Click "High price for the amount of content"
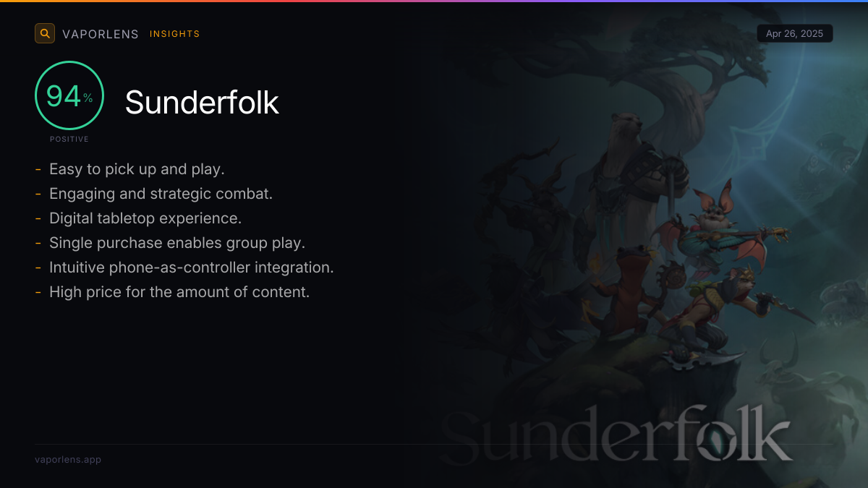 coord(179,292)
